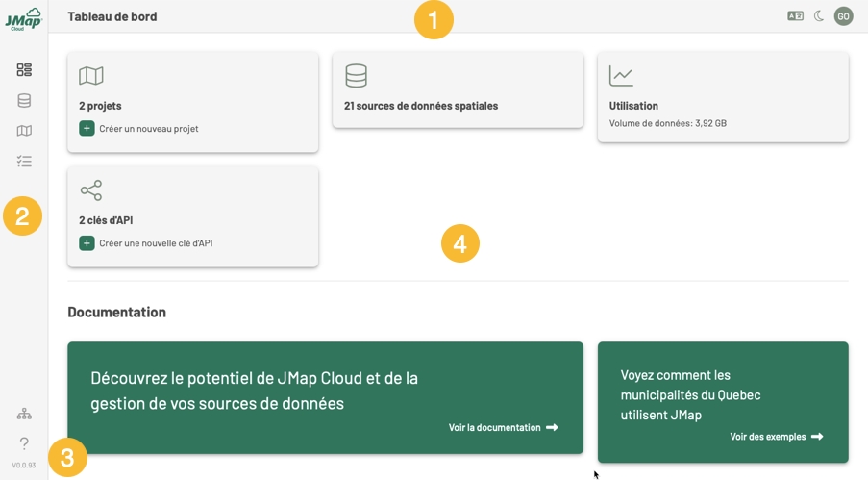Click the help question mark icon
The image size is (868, 480).
[24, 443]
